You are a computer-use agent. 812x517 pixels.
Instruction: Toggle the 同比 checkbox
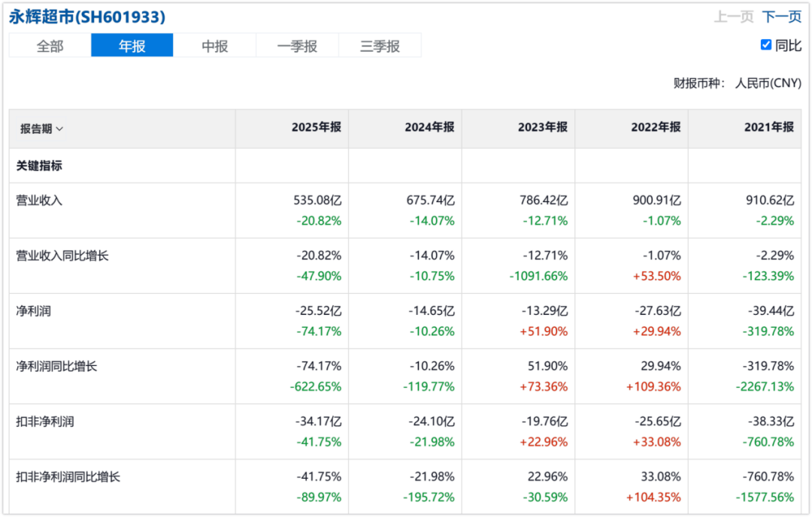point(766,45)
